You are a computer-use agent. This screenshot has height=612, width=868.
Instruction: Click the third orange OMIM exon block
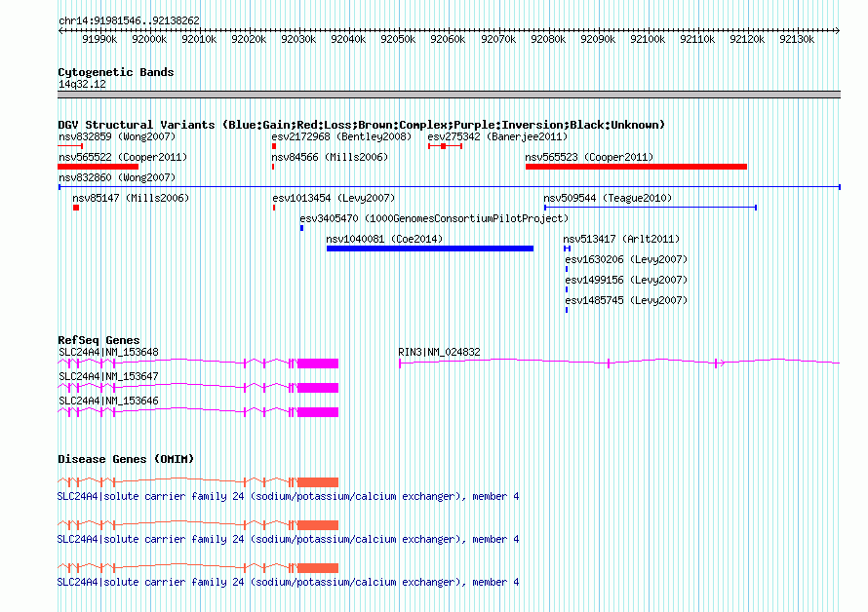[318, 568]
